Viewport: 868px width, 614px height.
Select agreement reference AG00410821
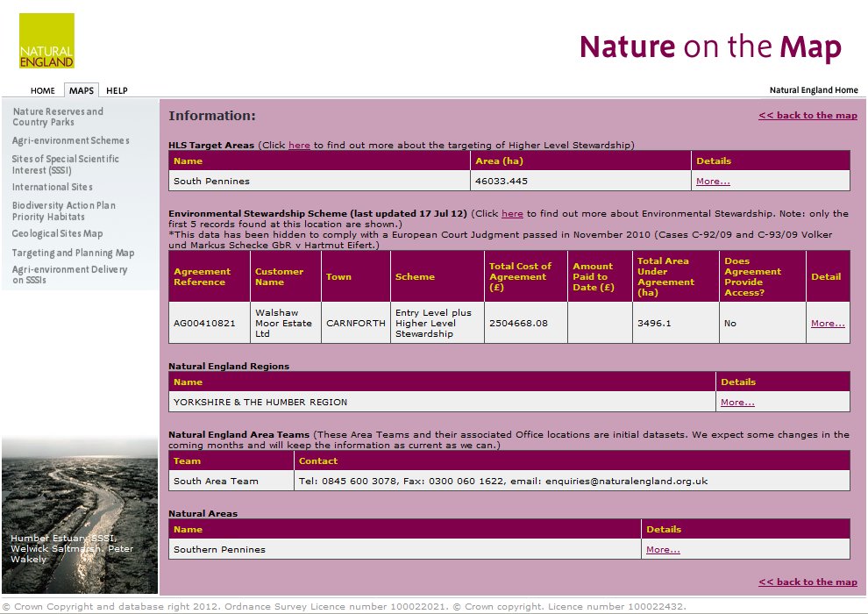coord(210,323)
